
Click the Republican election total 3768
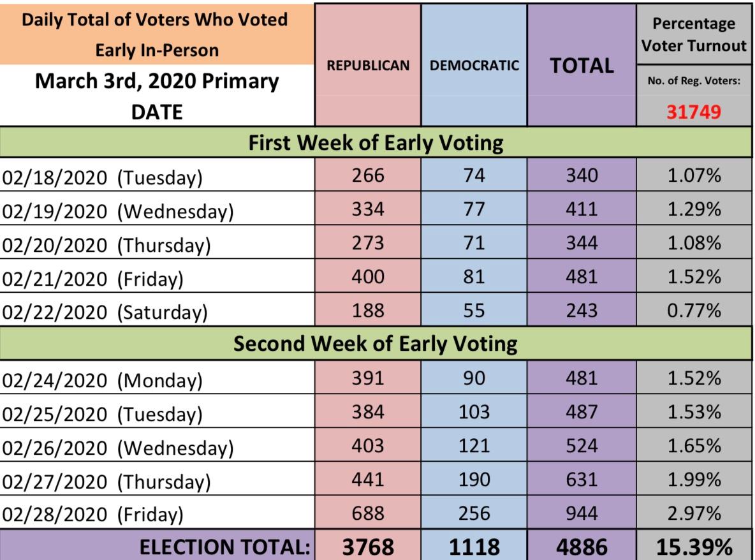coord(368,547)
